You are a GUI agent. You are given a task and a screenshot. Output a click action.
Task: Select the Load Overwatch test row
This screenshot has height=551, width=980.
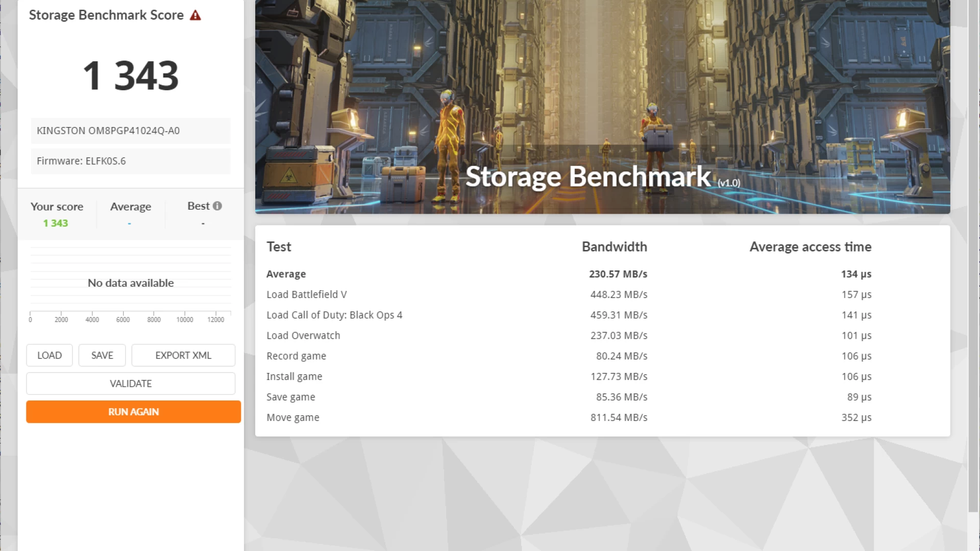point(569,335)
